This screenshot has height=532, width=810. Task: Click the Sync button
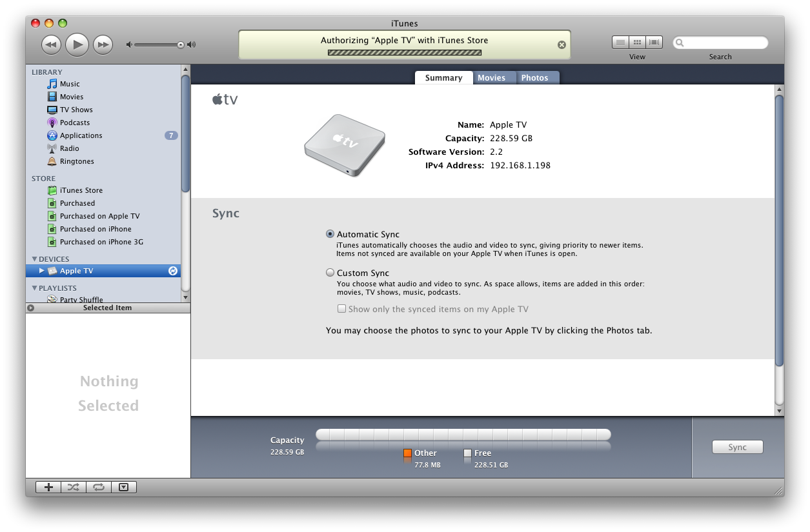pyautogui.click(x=737, y=447)
